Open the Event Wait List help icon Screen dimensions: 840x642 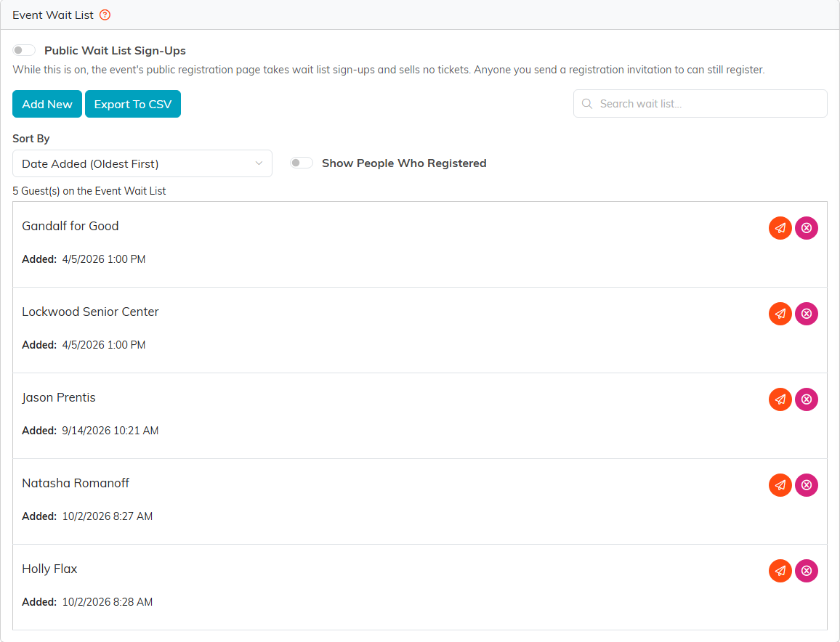105,15
